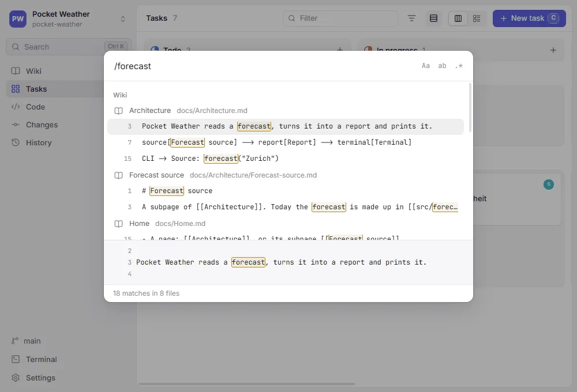Expand the Pocket Weather project switcher
Image resolution: width=577 pixels, height=392 pixels.
(123, 19)
